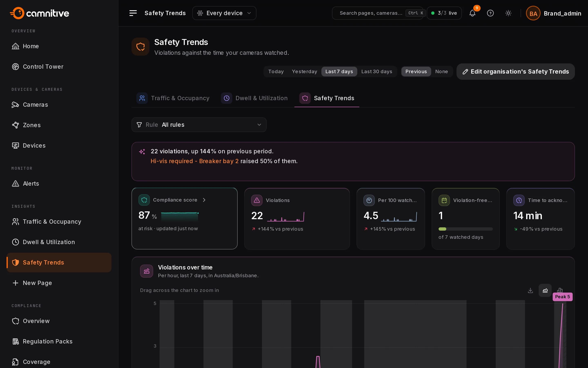Open Control Tower in the sidebar
Image resolution: width=588 pixels, height=368 pixels.
[59, 67]
